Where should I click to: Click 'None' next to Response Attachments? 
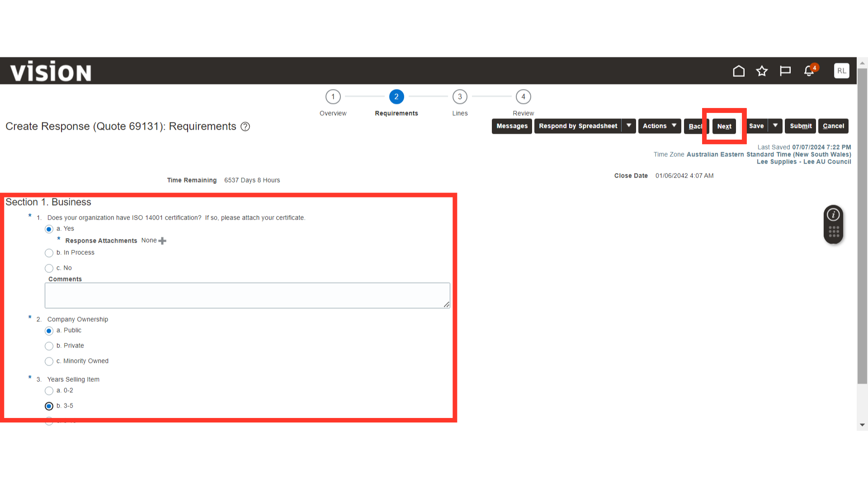[x=149, y=240]
